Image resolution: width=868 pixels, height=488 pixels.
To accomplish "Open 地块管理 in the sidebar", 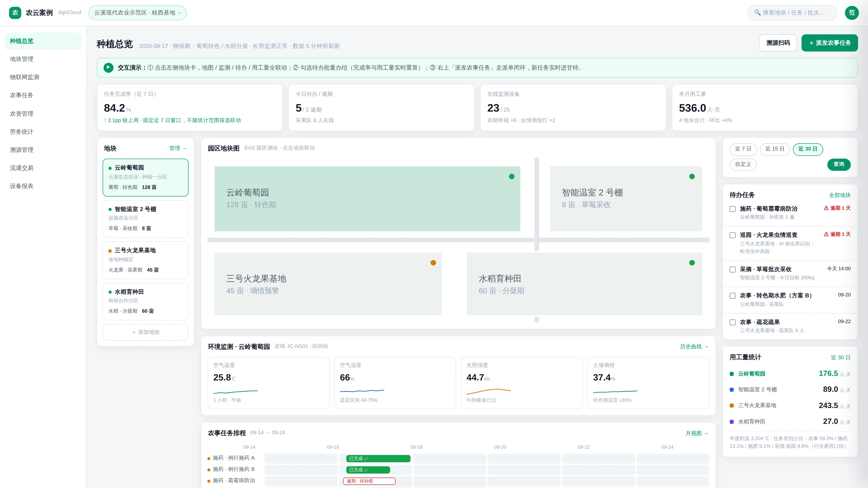I will click(43, 59).
